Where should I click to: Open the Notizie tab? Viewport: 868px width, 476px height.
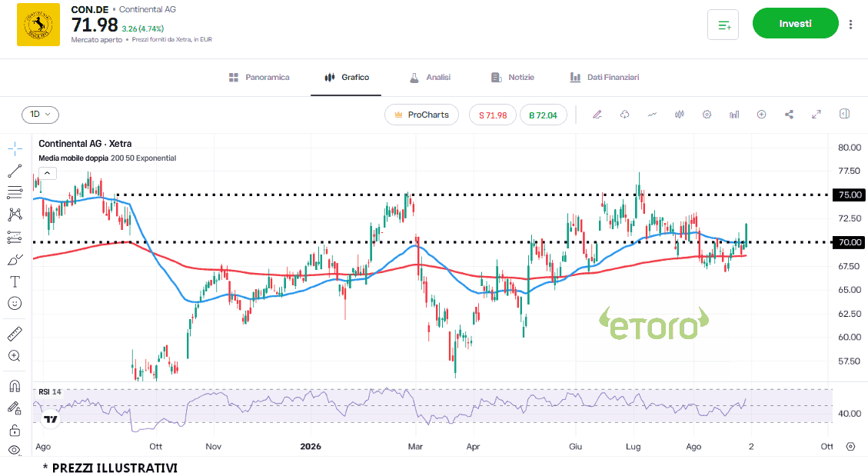pos(513,78)
